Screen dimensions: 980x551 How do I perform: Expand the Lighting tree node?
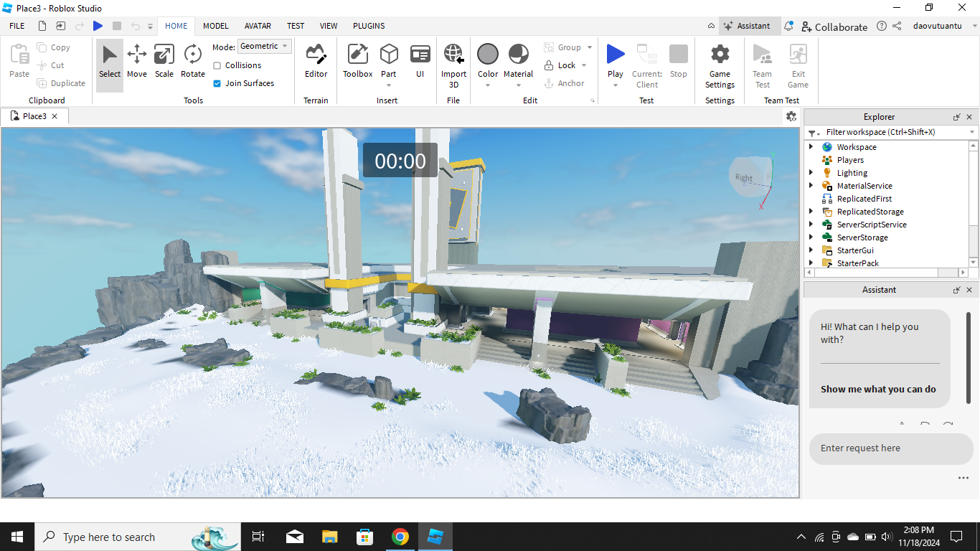[811, 173]
